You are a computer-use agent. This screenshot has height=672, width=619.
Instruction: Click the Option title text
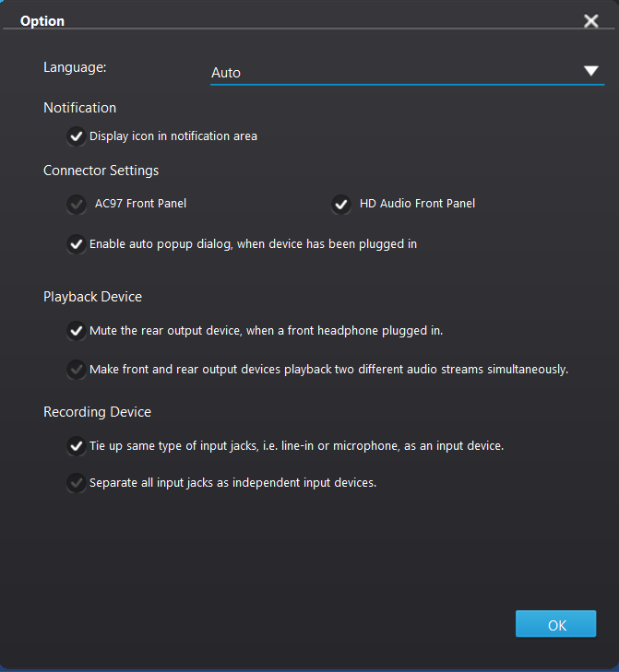click(42, 20)
